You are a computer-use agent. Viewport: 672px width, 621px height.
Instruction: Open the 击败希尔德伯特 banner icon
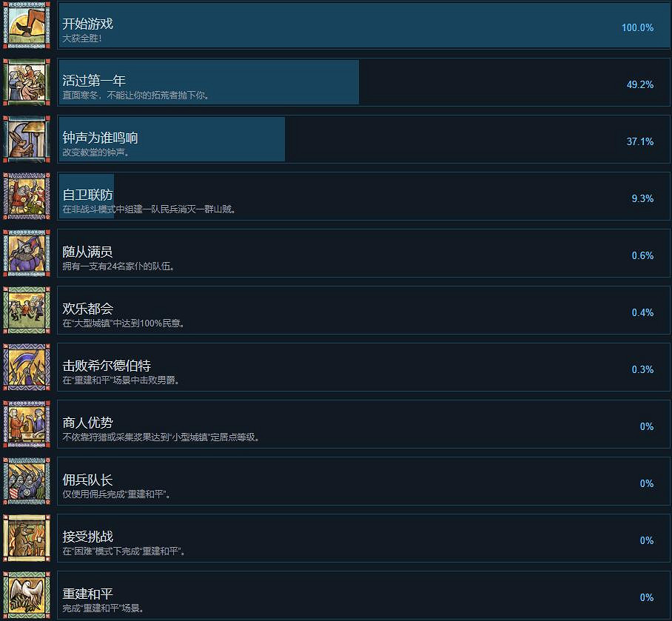click(x=27, y=367)
